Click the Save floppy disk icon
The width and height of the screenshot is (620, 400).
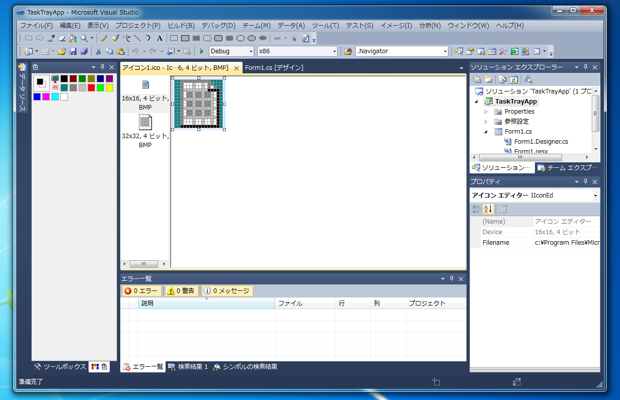(73, 51)
